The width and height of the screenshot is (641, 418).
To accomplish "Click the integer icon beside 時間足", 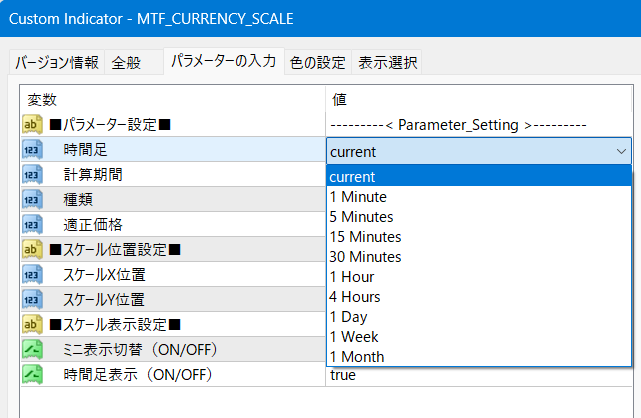I will (32, 150).
